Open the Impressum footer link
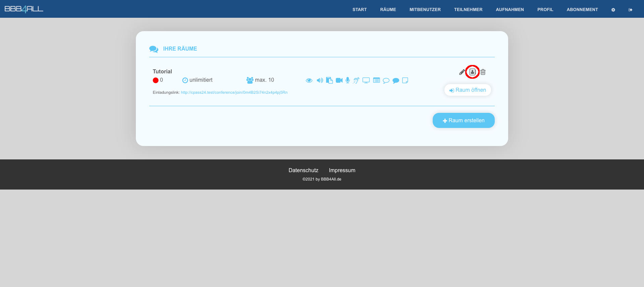 pos(342,170)
